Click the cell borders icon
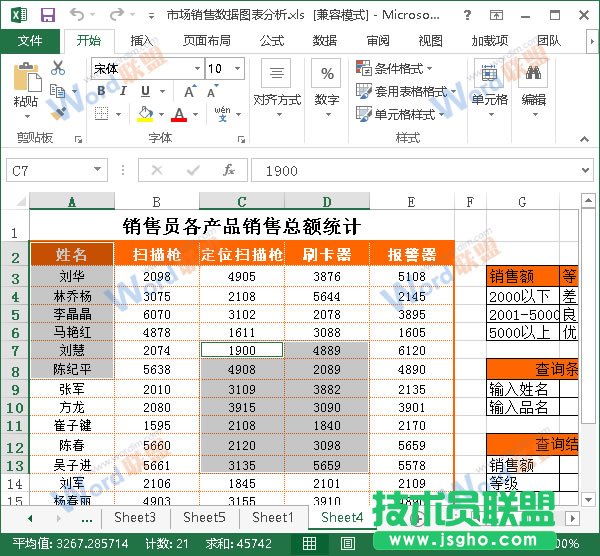This screenshot has height=556, width=600. pyautogui.click(x=101, y=114)
